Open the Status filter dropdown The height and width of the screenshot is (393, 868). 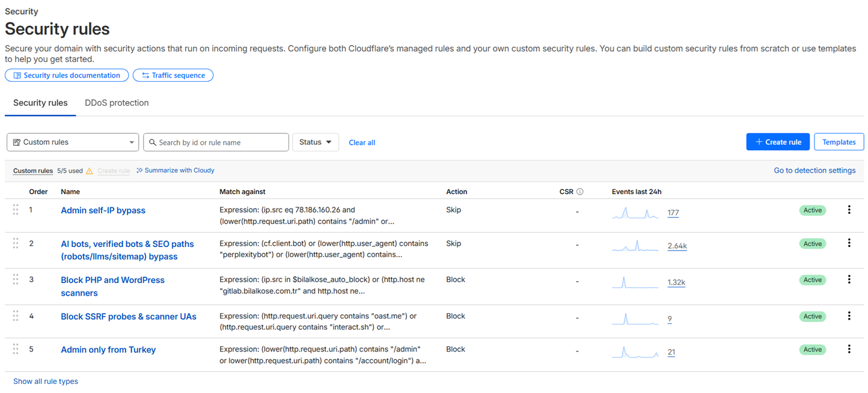click(316, 142)
